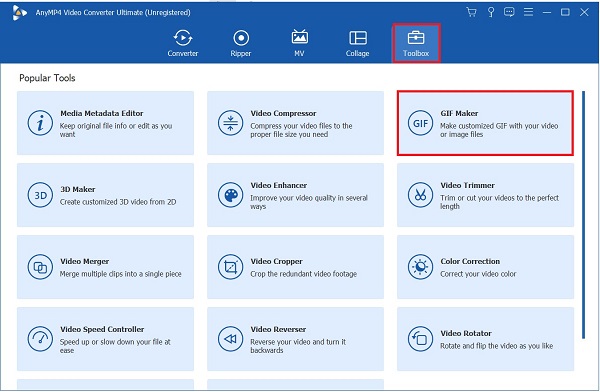Open Video Cropper title
The width and height of the screenshot is (600, 392).
coord(276,261)
